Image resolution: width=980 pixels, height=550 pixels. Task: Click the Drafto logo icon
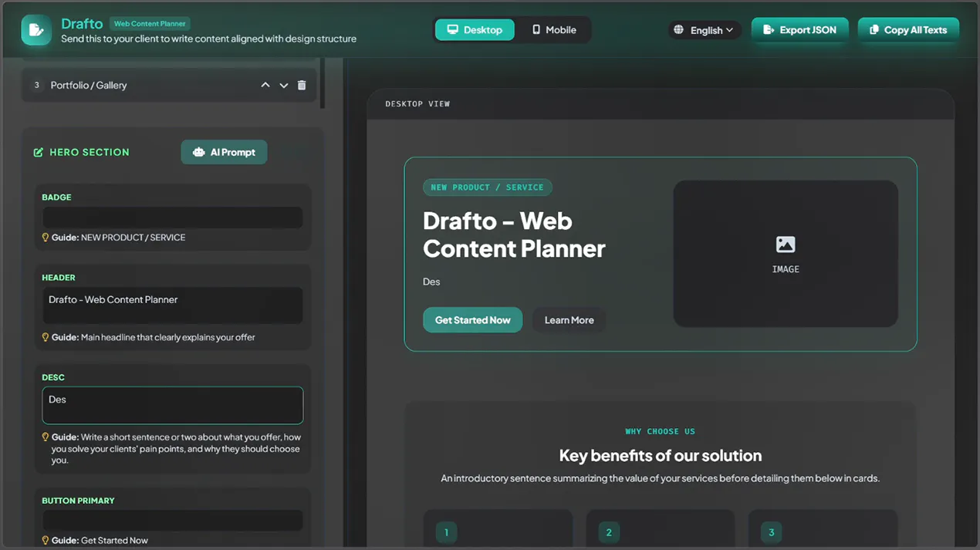coord(36,30)
